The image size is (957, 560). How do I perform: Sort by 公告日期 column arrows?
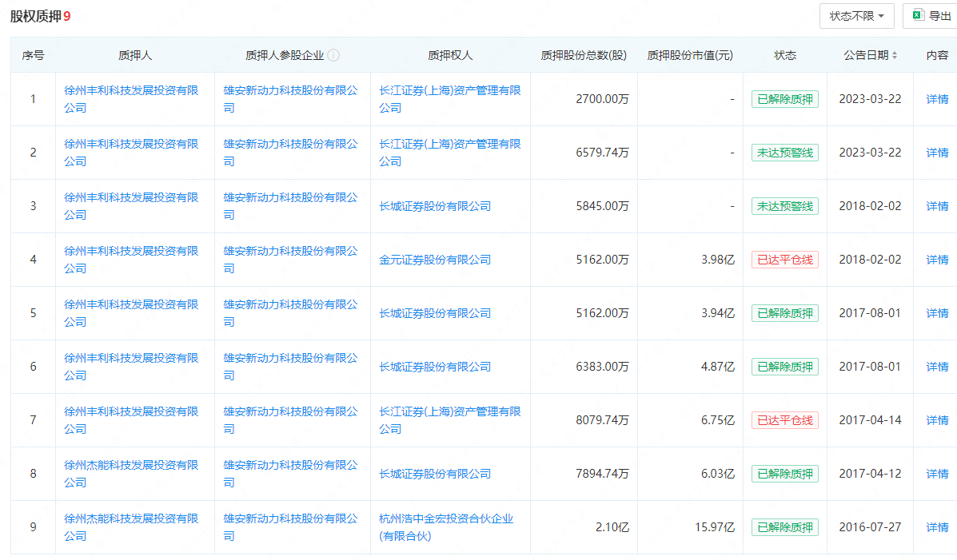[x=895, y=55]
